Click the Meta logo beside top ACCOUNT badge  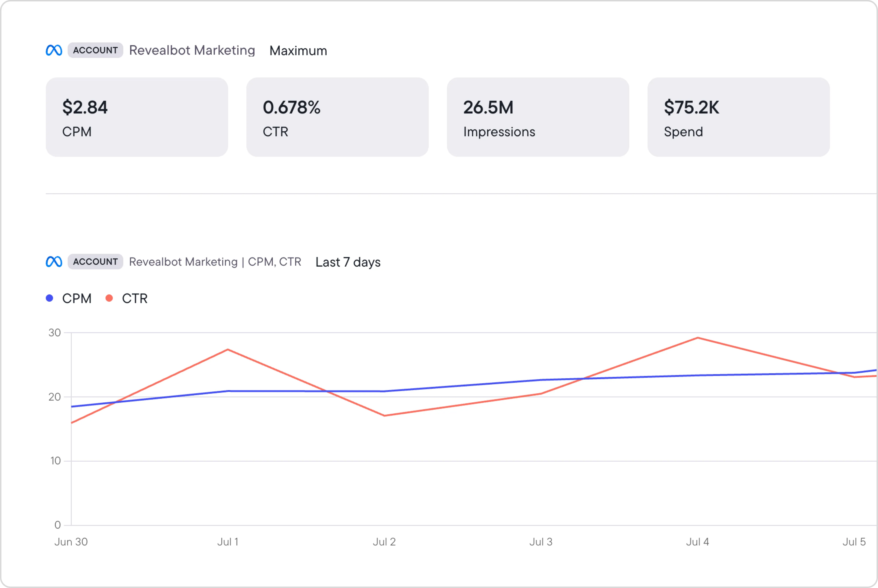pos(54,50)
